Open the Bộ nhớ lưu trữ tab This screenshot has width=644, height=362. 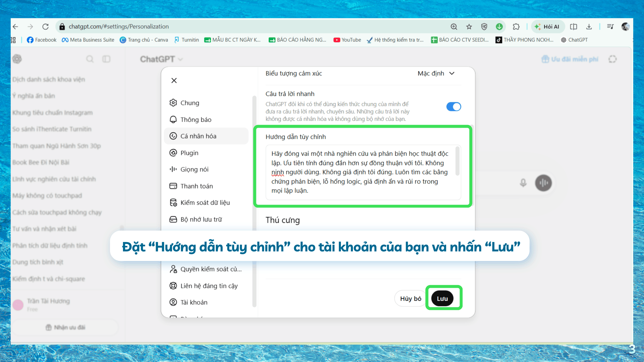point(206,219)
